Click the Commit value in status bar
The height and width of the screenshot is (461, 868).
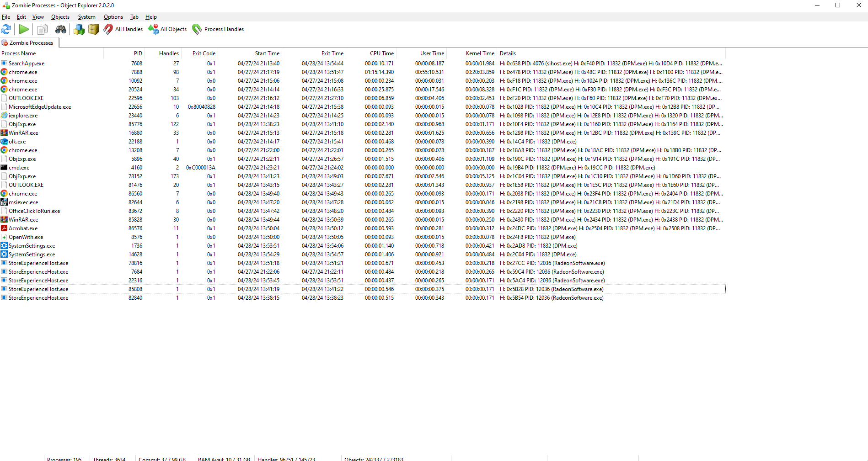coord(162,458)
